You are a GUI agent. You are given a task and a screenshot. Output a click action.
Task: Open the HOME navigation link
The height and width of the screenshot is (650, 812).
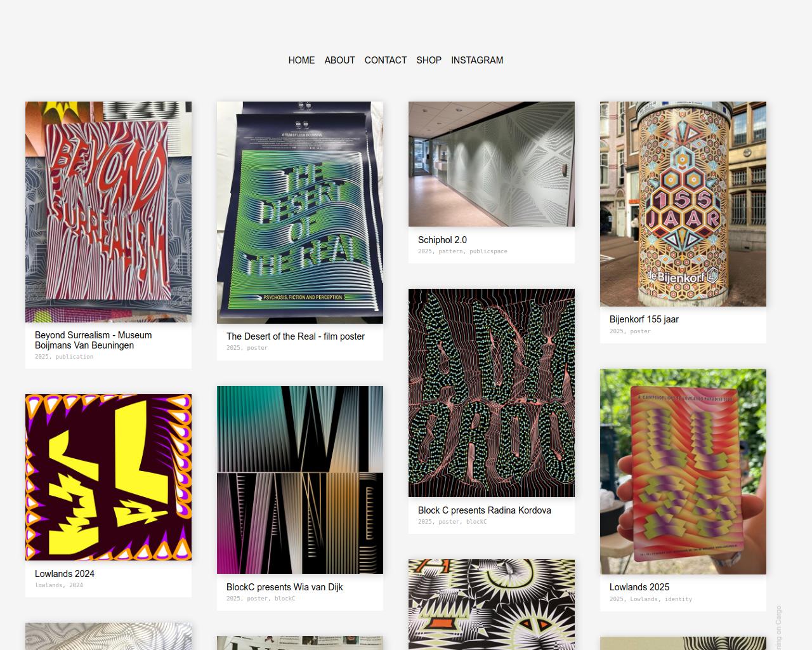[301, 60]
